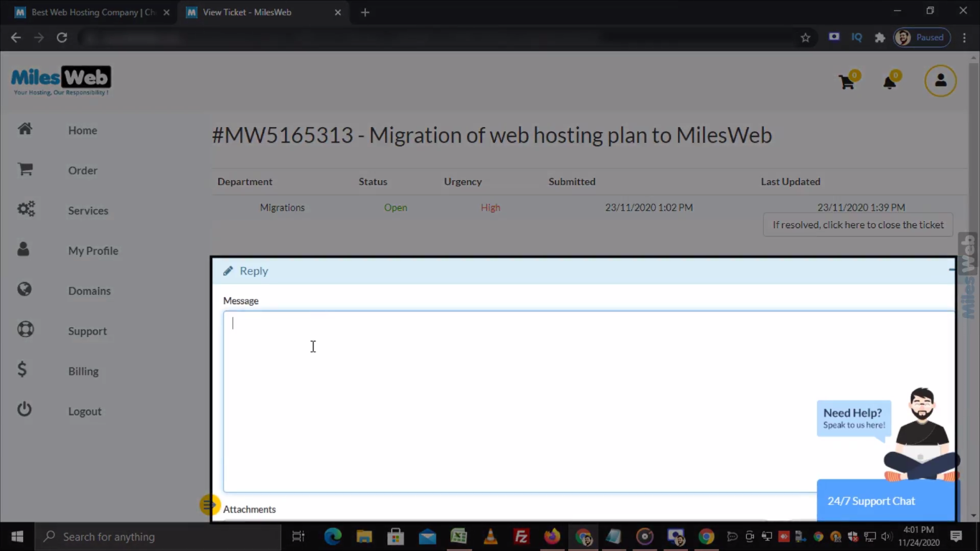Image resolution: width=980 pixels, height=551 pixels.
Task: Open the Domains menu item
Action: pos(90,291)
